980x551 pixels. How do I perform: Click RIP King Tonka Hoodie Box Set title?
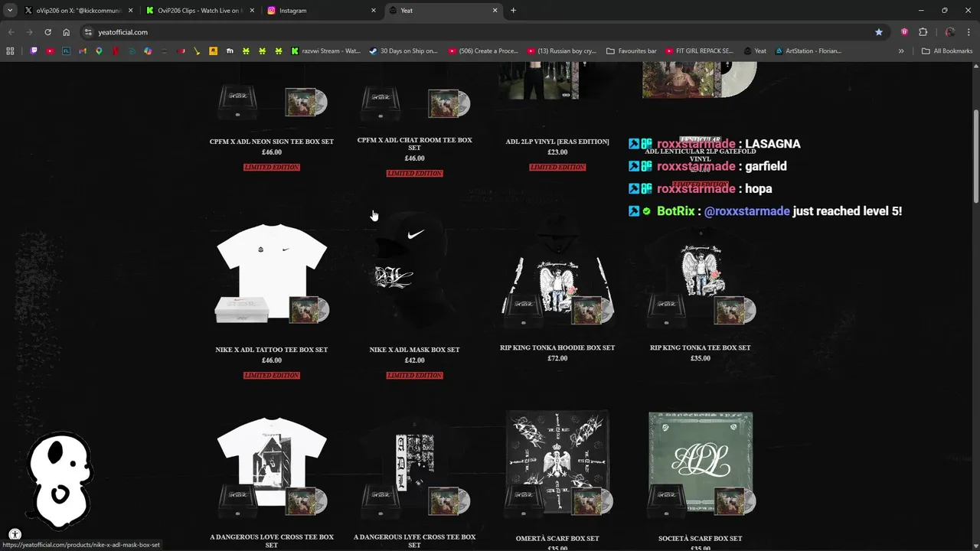[x=557, y=347]
